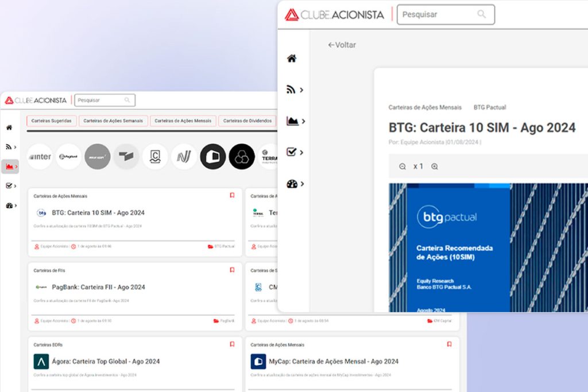Click the 'Carteiras de FIIs' label on the PagBank card

pyautogui.click(x=49, y=270)
